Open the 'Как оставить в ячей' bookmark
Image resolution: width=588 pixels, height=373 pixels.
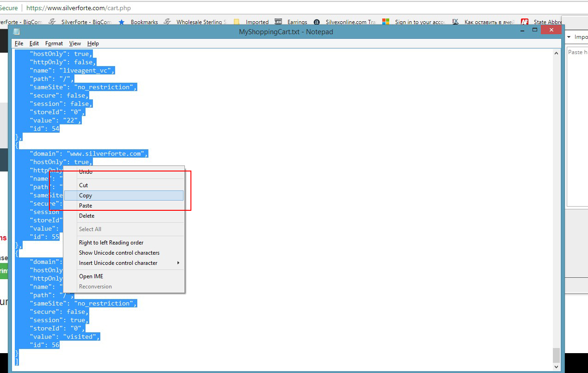[484, 22]
